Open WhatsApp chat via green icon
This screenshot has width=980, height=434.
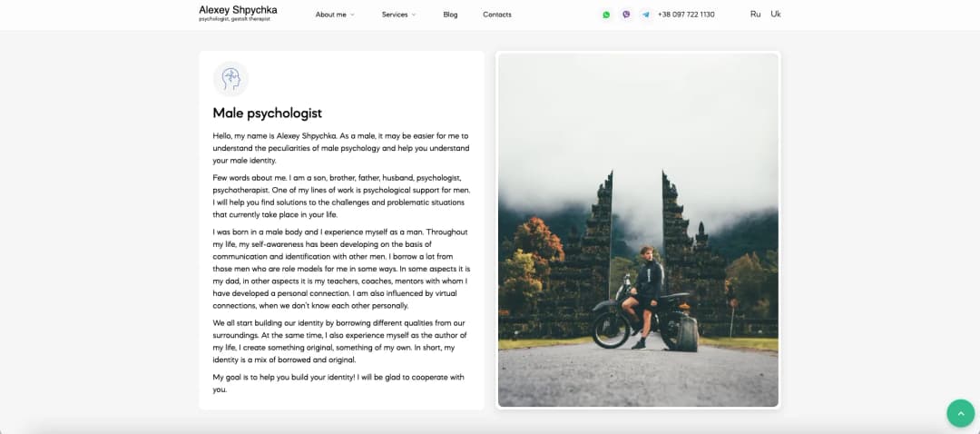click(605, 15)
